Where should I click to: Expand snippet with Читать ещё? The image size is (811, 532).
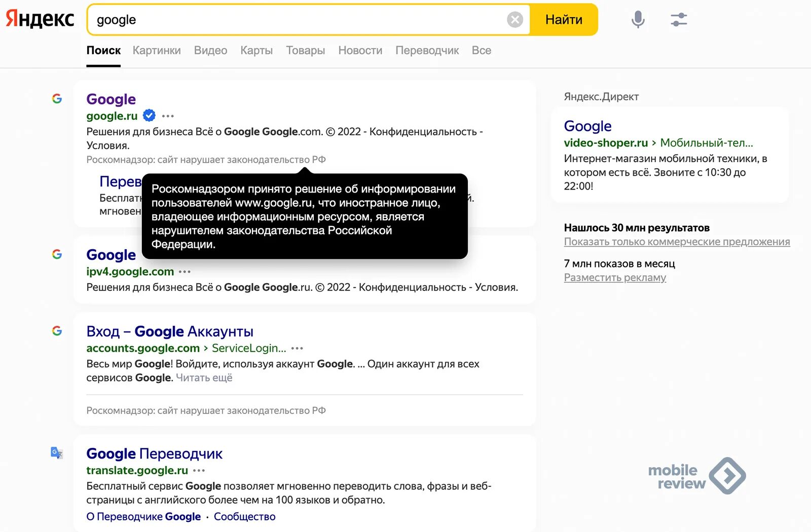[x=204, y=378]
